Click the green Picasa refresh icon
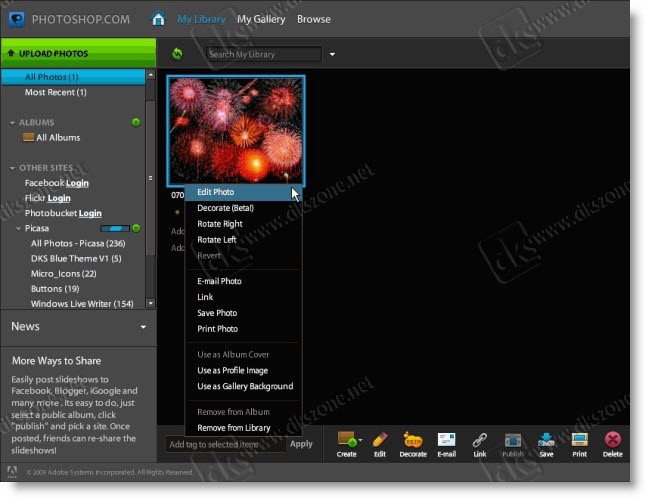The height and width of the screenshot is (498, 646). point(136,228)
